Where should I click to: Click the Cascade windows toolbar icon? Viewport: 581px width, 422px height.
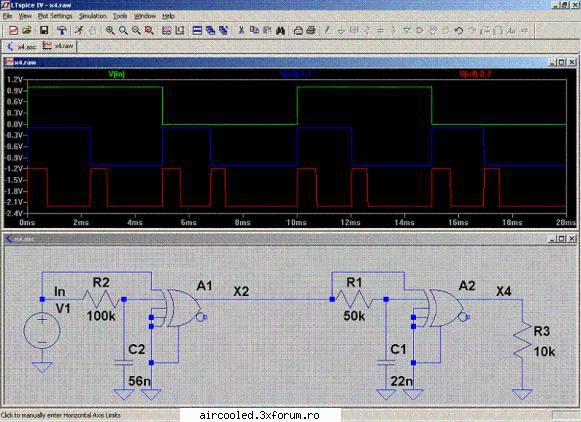click(223, 30)
